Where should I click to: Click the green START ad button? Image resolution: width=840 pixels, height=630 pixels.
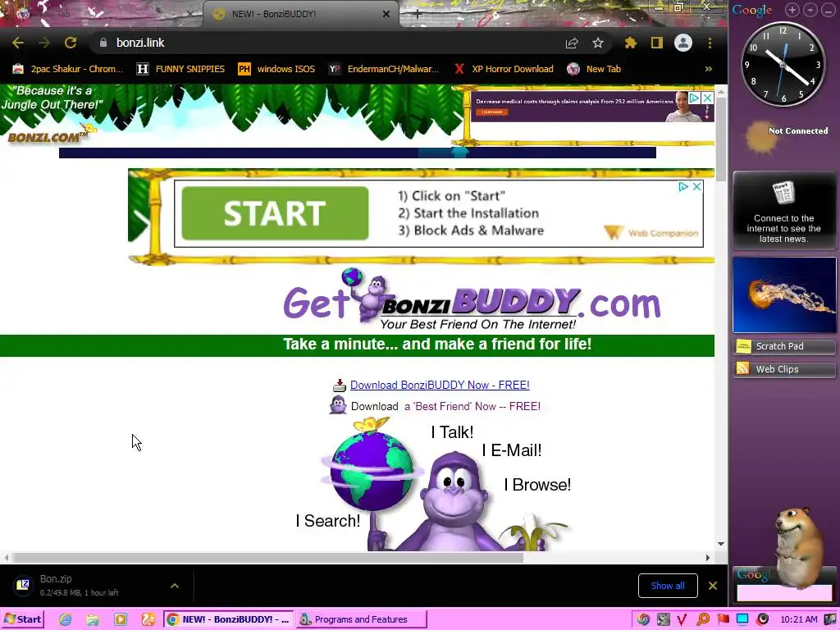[275, 213]
